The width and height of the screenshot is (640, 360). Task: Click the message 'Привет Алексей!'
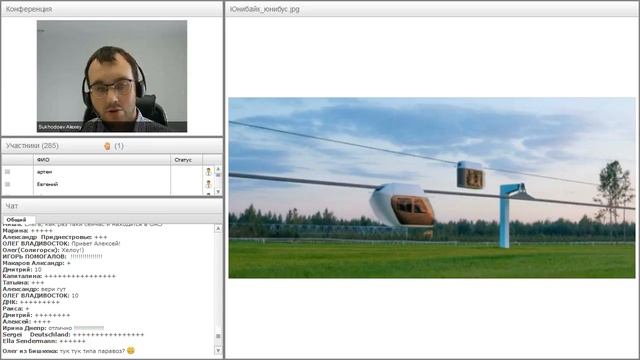[96, 244]
